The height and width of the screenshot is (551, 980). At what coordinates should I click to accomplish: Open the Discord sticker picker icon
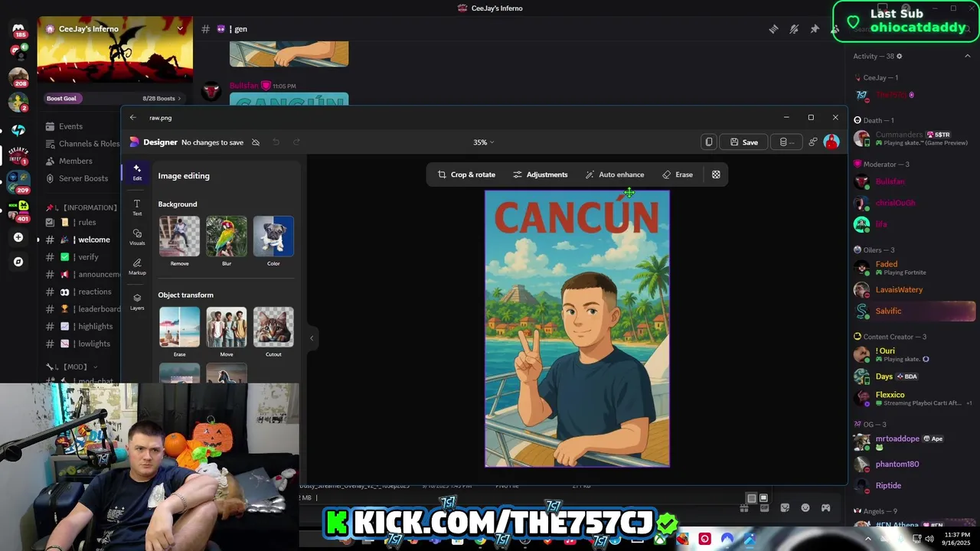pyautogui.click(x=785, y=507)
